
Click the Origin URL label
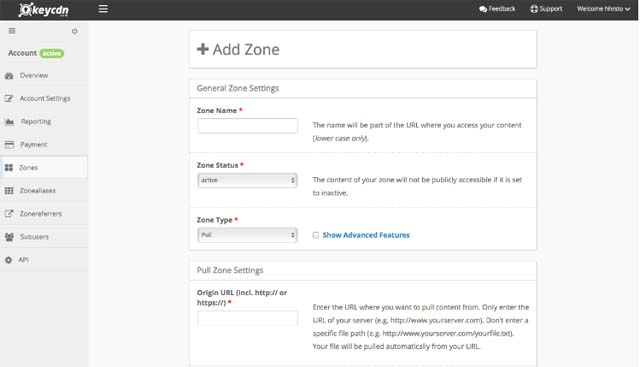242,298
